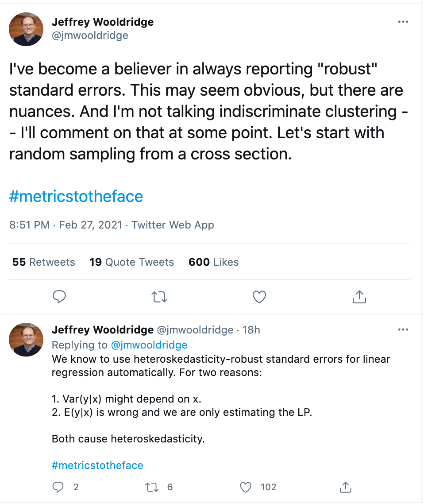Like the main tweet with heart icon
Image resolution: width=424 pixels, height=504 pixels.
point(259,297)
